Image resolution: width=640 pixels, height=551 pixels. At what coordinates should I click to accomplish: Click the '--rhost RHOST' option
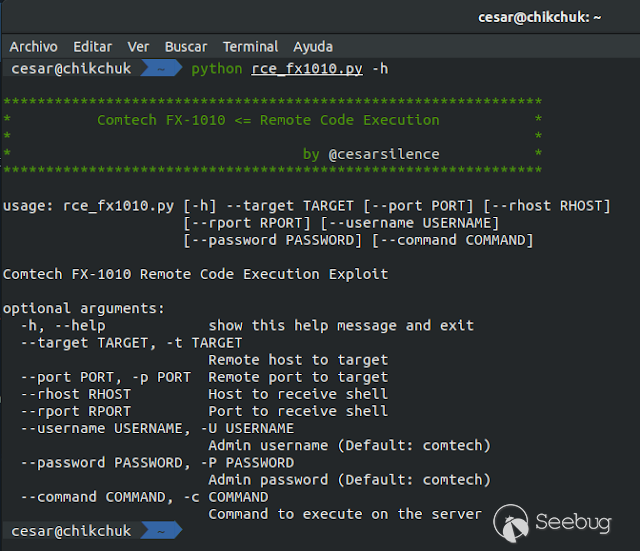click(76, 394)
